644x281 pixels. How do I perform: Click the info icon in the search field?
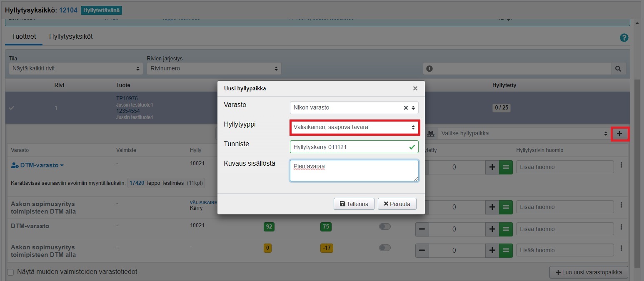click(429, 69)
